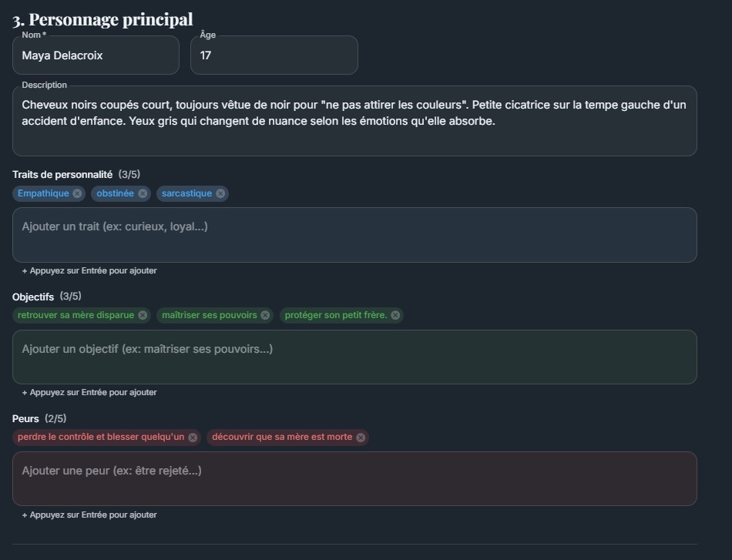
Task: Click the "sarcastique" trait chip text
Action: pyautogui.click(x=186, y=193)
